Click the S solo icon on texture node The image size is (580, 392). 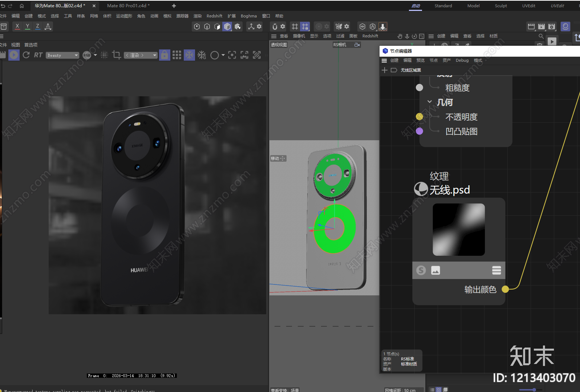point(421,270)
